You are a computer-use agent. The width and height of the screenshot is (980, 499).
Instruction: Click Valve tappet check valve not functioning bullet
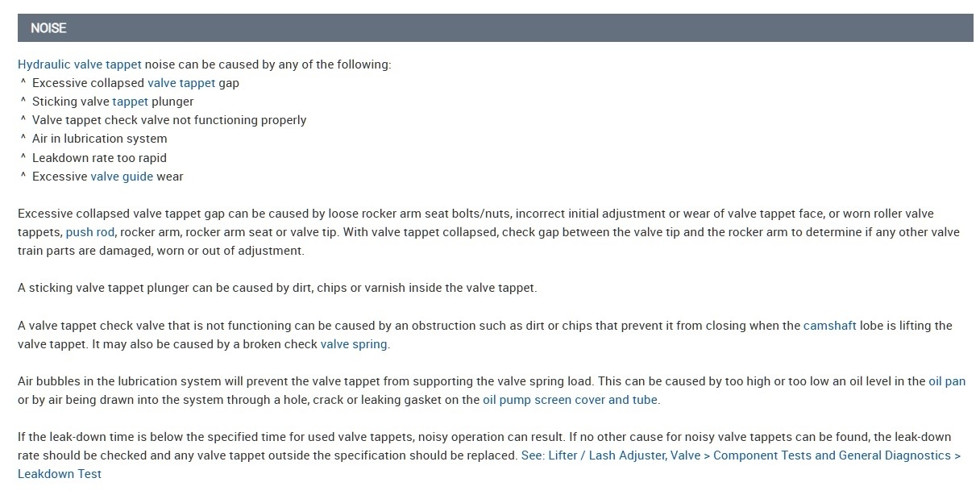[169, 120]
